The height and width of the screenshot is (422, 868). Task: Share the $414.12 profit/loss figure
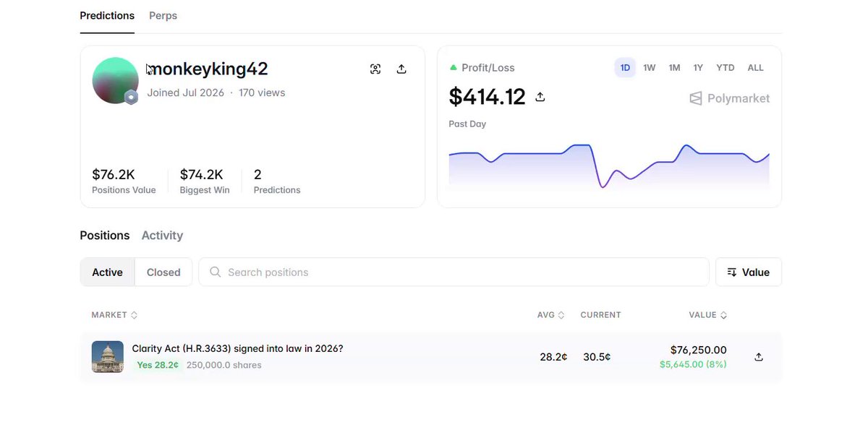point(540,97)
